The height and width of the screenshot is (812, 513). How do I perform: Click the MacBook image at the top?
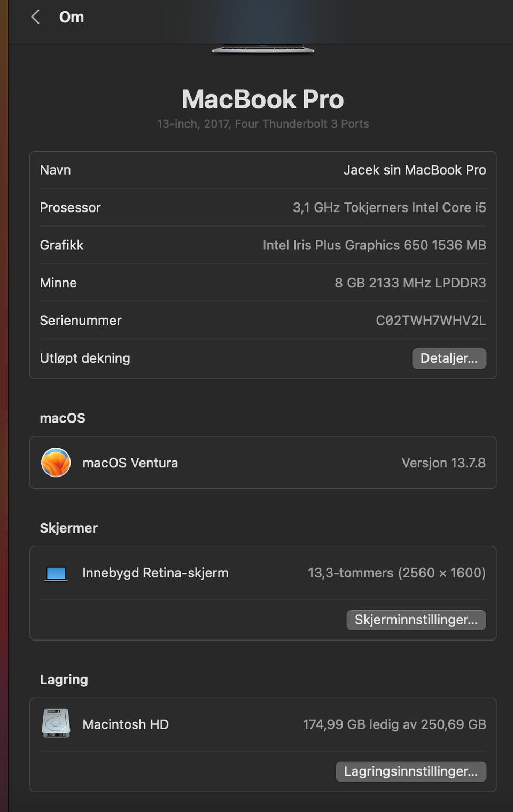(262, 48)
